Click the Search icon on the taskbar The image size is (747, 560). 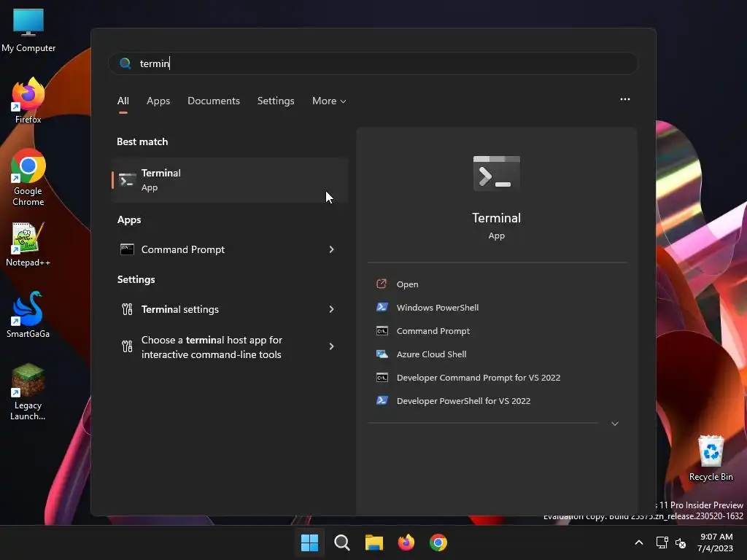(342, 542)
